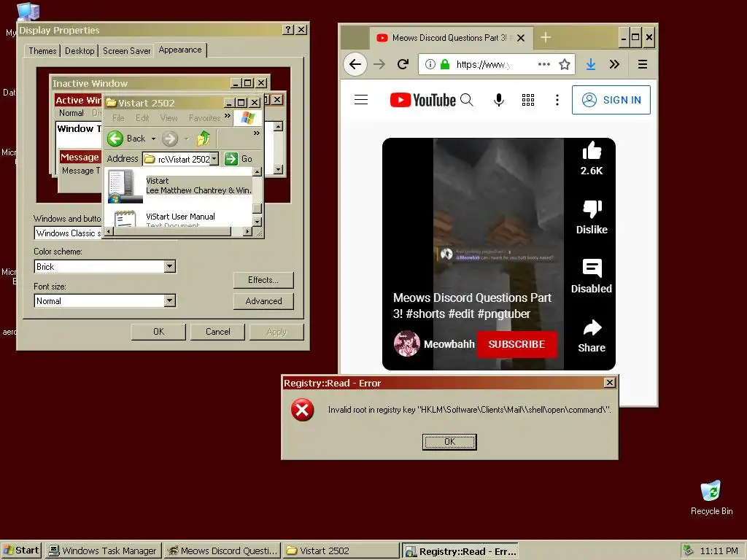Viewport: 747px width, 560px height.
Task: Open the browser downloads arrow
Action: click(591, 64)
